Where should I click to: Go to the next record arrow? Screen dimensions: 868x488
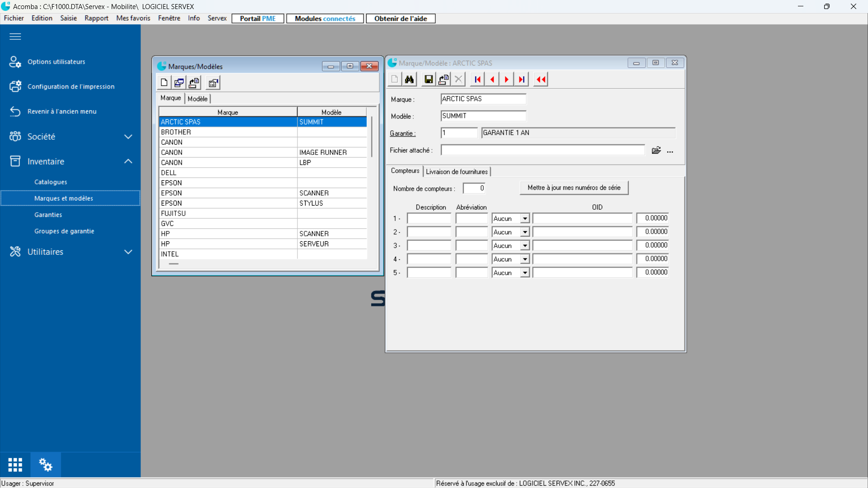click(x=506, y=80)
